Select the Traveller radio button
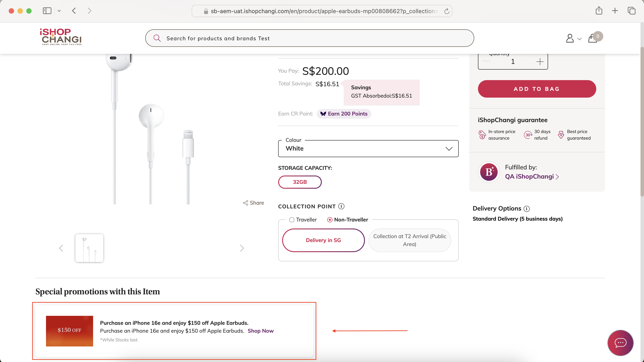This screenshot has width=644, height=362. pos(292,220)
